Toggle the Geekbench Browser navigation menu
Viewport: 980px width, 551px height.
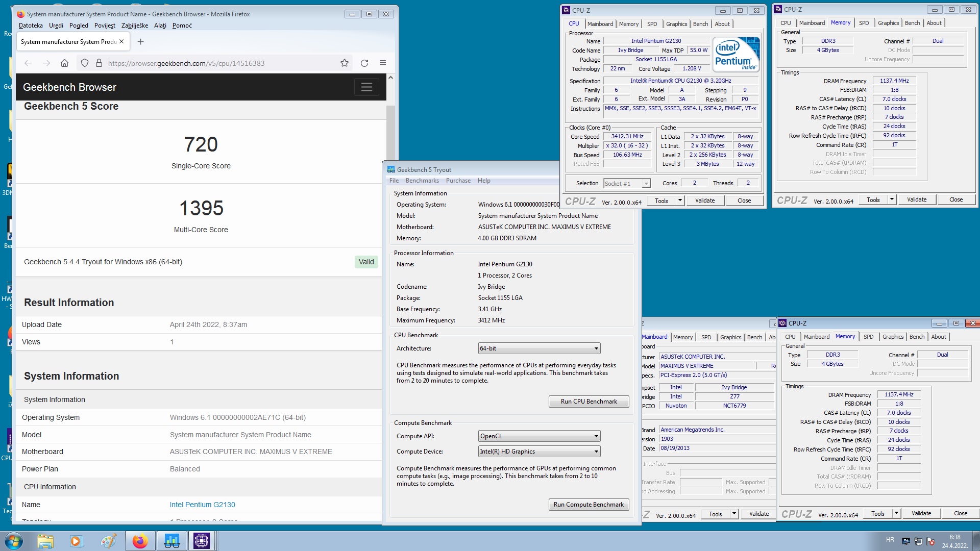tap(366, 87)
